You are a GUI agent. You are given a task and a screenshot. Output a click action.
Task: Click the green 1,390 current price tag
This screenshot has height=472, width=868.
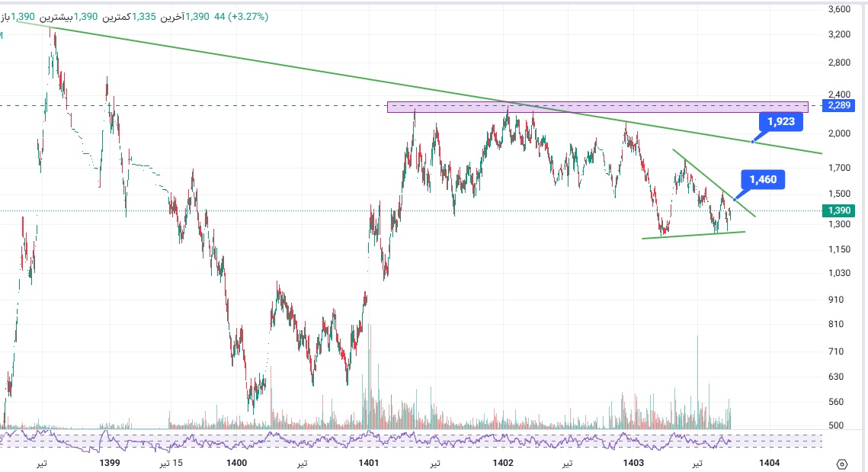pyautogui.click(x=836, y=210)
